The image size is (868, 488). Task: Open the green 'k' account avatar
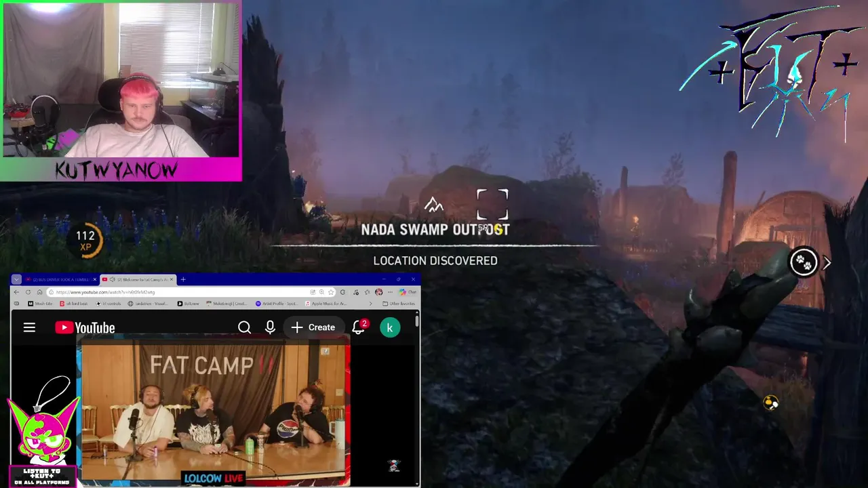point(390,327)
